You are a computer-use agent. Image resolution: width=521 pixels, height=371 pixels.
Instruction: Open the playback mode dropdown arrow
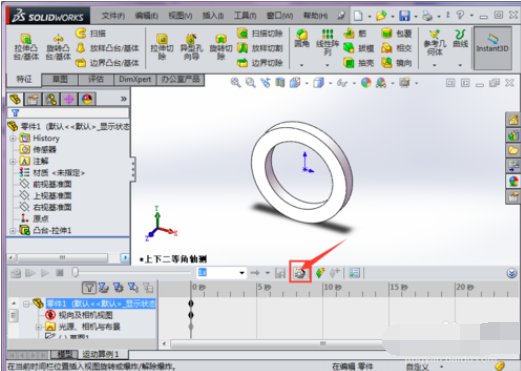(267, 273)
